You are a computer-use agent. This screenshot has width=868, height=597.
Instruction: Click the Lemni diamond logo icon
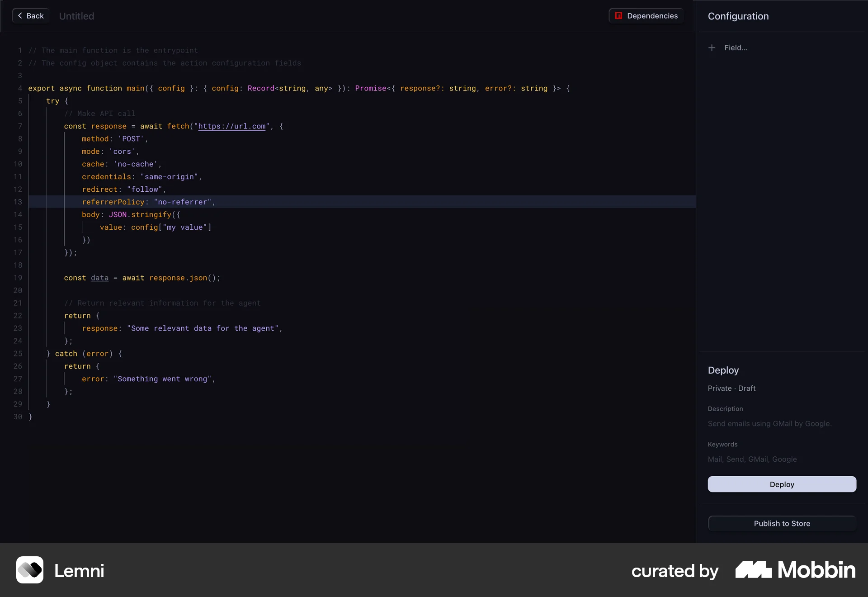pos(30,570)
